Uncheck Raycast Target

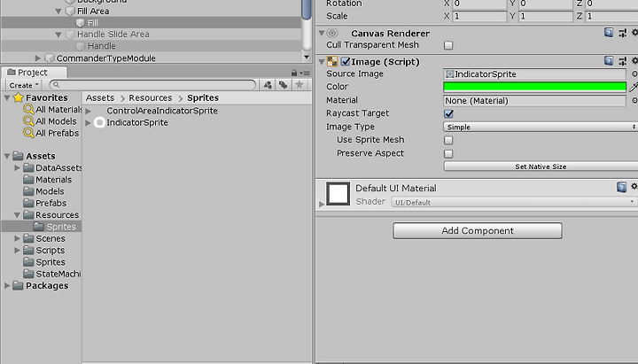pos(448,113)
